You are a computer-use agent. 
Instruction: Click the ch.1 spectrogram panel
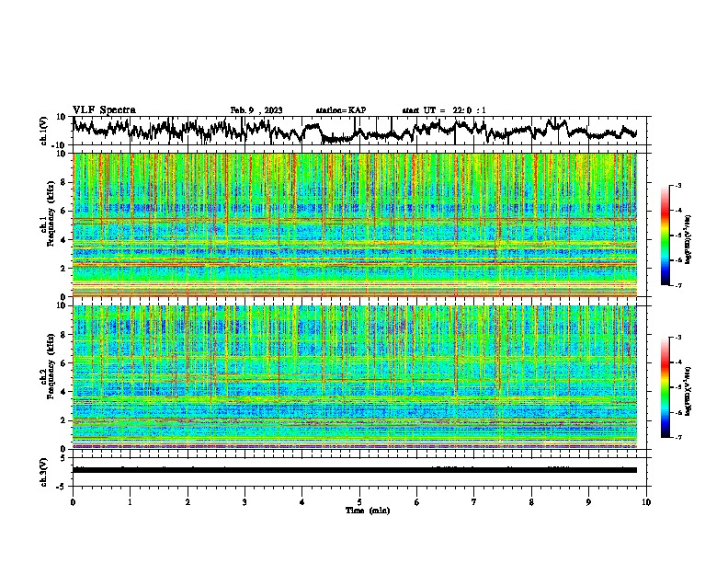coord(355,224)
